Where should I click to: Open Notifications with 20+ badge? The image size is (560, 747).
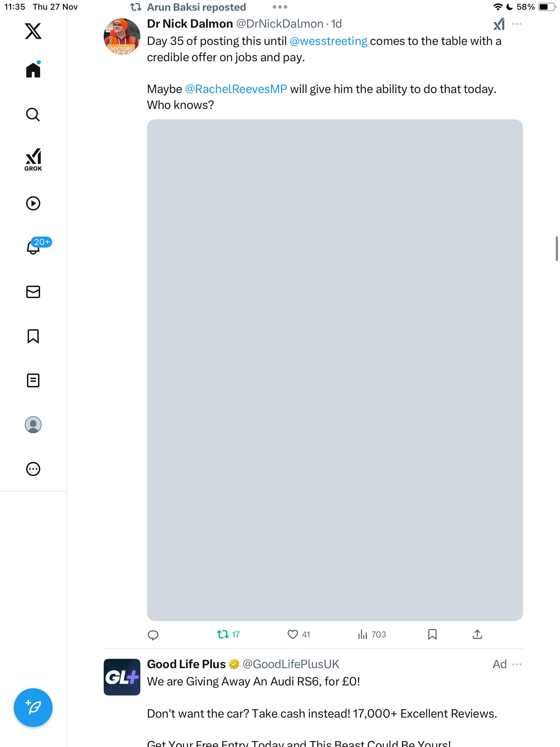33,247
